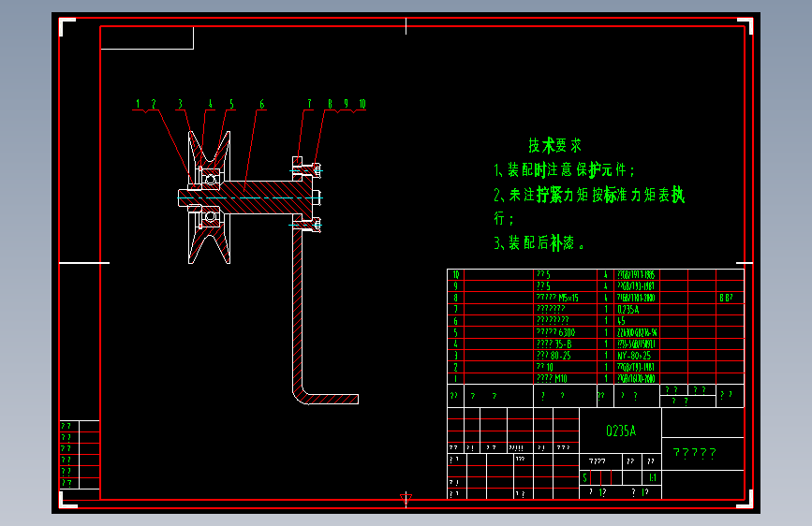
Task: Select part balloon number 9 callout
Action: 346,104
